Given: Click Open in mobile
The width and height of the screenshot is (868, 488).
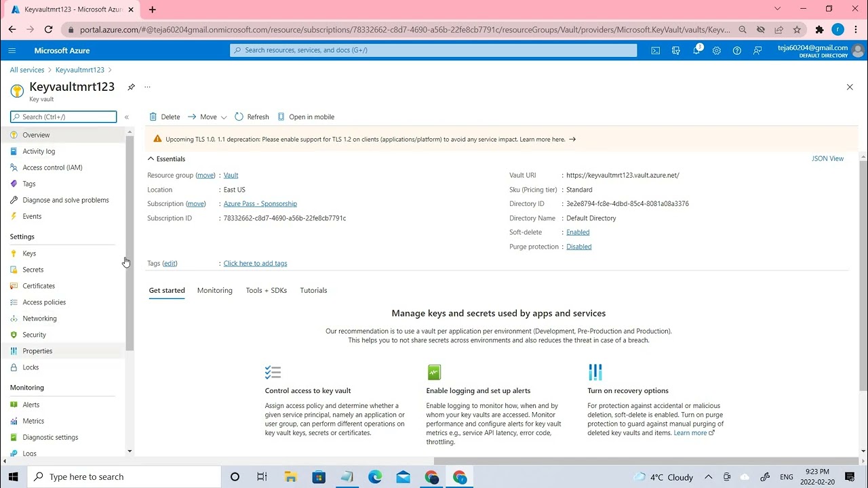Looking at the screenshot, I should click(x=306, y=117).
